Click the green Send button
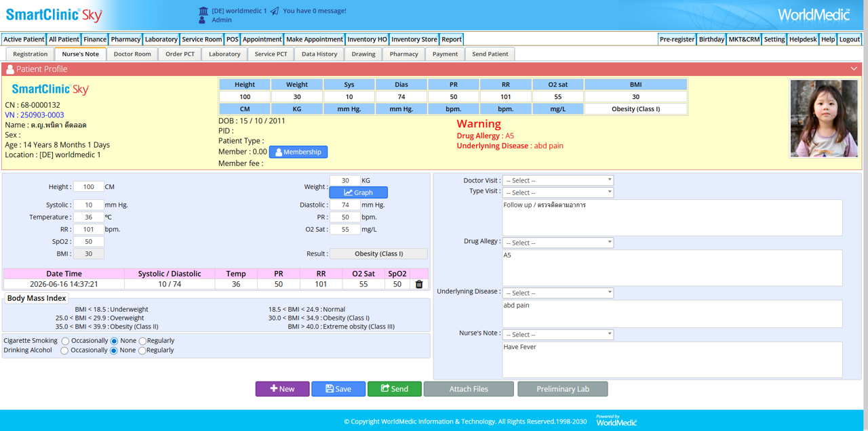 point(395,389)
